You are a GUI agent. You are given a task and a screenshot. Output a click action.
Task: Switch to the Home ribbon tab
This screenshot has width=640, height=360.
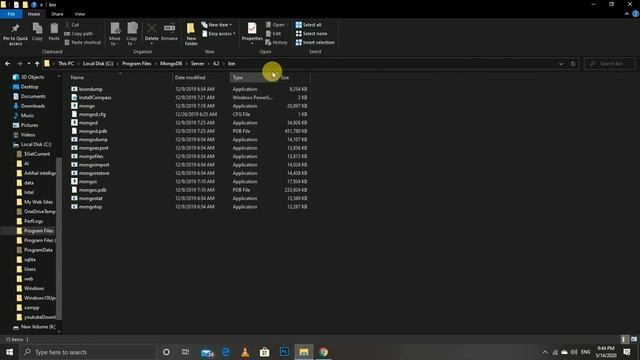[34, 14]
